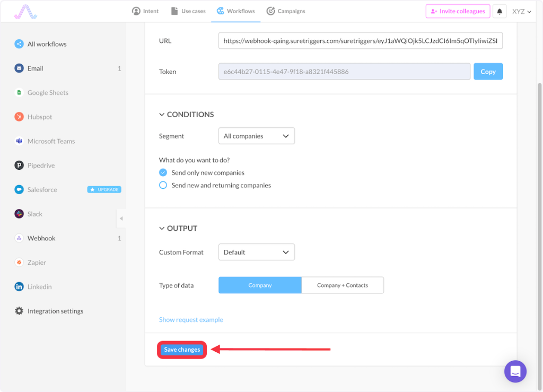Open Integration settings gear icon
Image resolution: width=543 pixels, height=392 pixels.
point(19,311)
